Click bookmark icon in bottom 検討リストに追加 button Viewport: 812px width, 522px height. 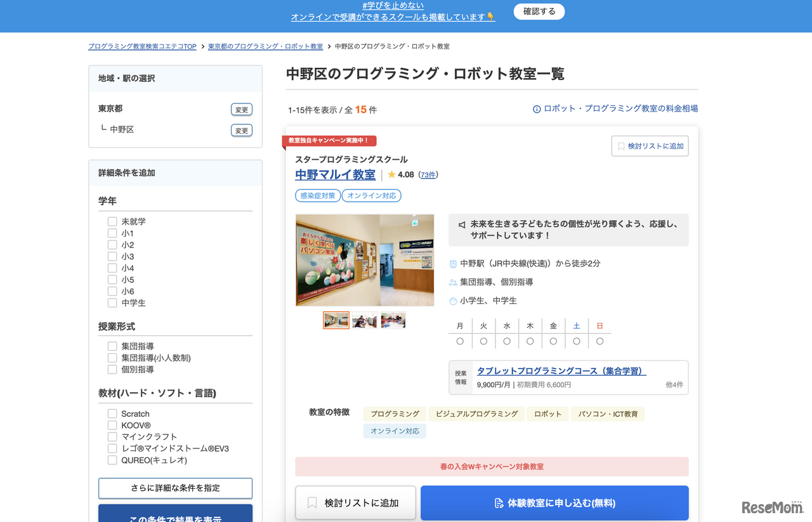click(x=312, y=503)
